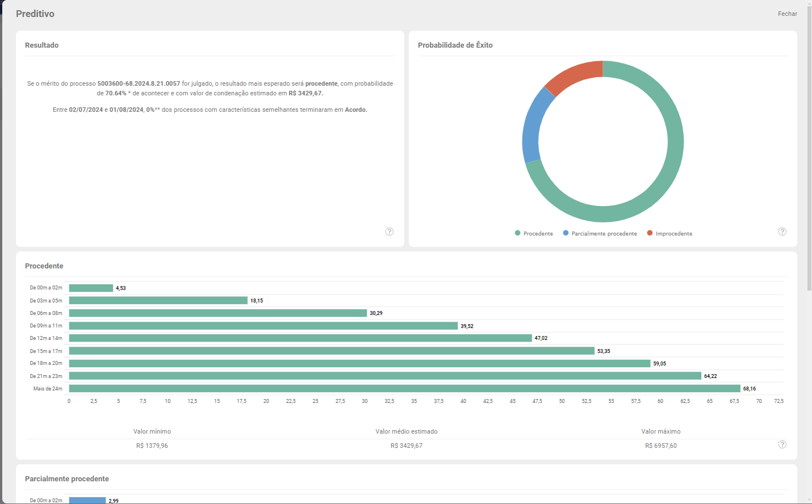Close the Preditivo panel with Fechar
812x504 pixels.
tap(787, 14)
